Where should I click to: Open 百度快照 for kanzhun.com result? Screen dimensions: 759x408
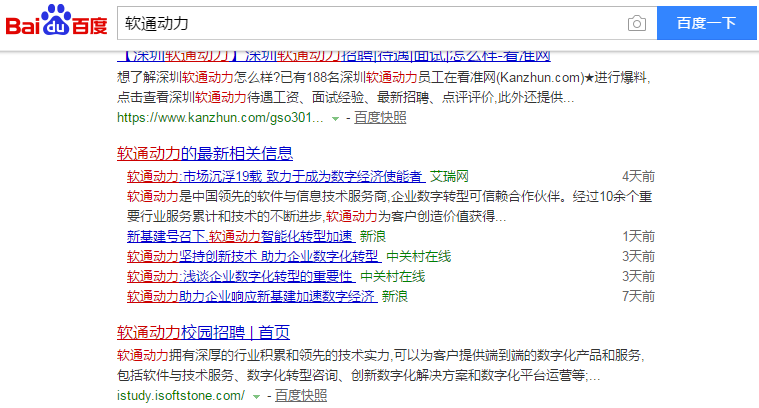click(380, 118)
